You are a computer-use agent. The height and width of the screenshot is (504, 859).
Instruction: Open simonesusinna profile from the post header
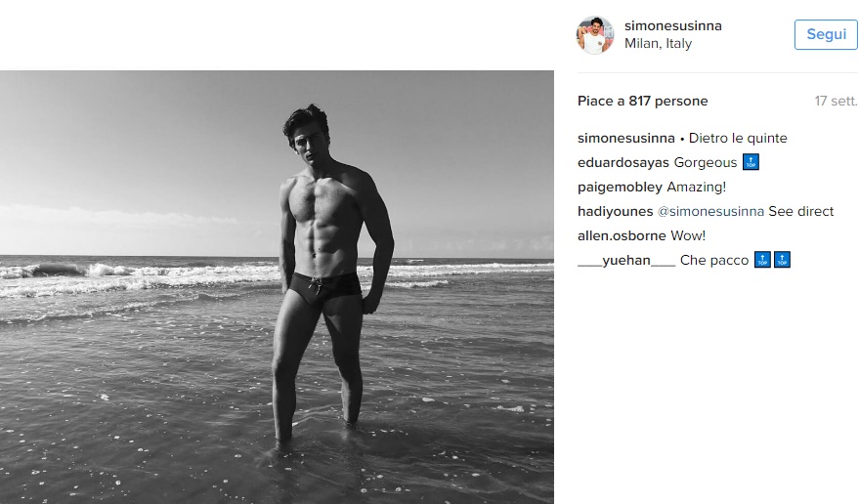pos(672,25)
